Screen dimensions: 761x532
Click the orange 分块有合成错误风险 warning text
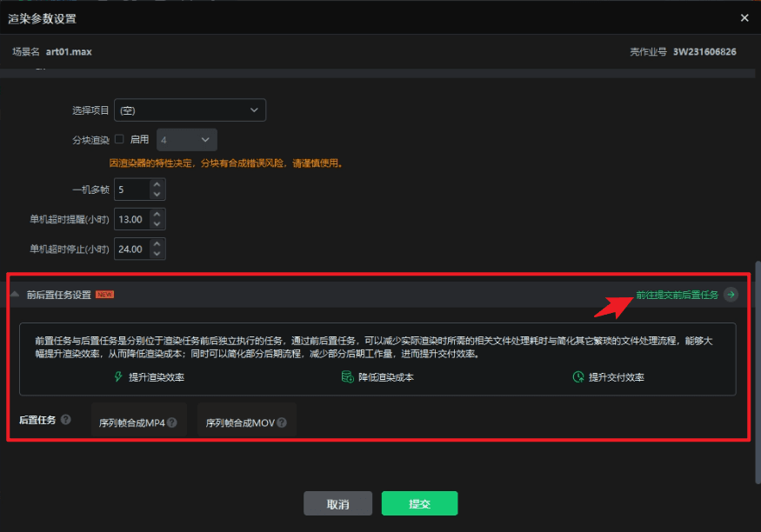click(227, 163)
